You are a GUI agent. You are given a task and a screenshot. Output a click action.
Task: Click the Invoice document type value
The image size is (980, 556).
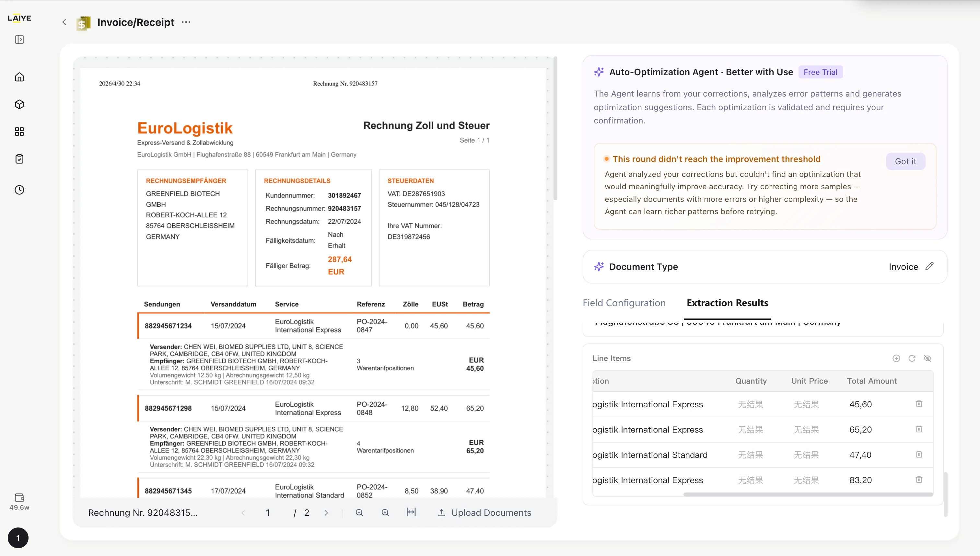coord(903,267)
